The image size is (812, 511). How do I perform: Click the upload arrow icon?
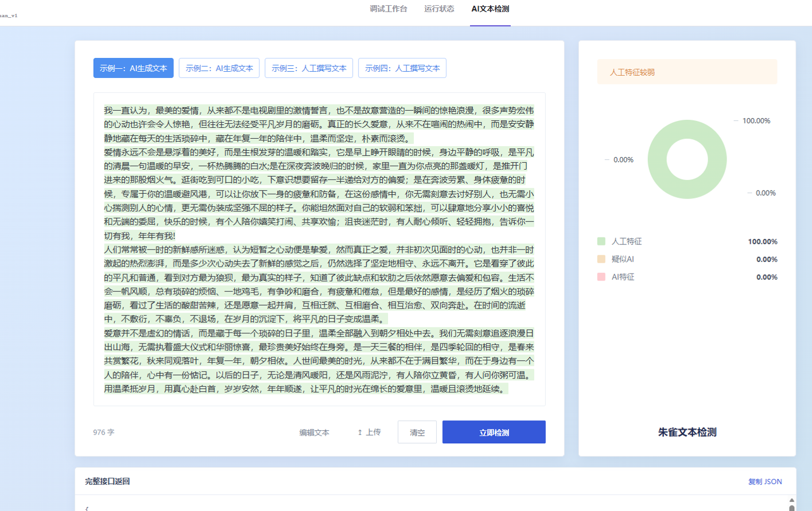coord(360,432)
